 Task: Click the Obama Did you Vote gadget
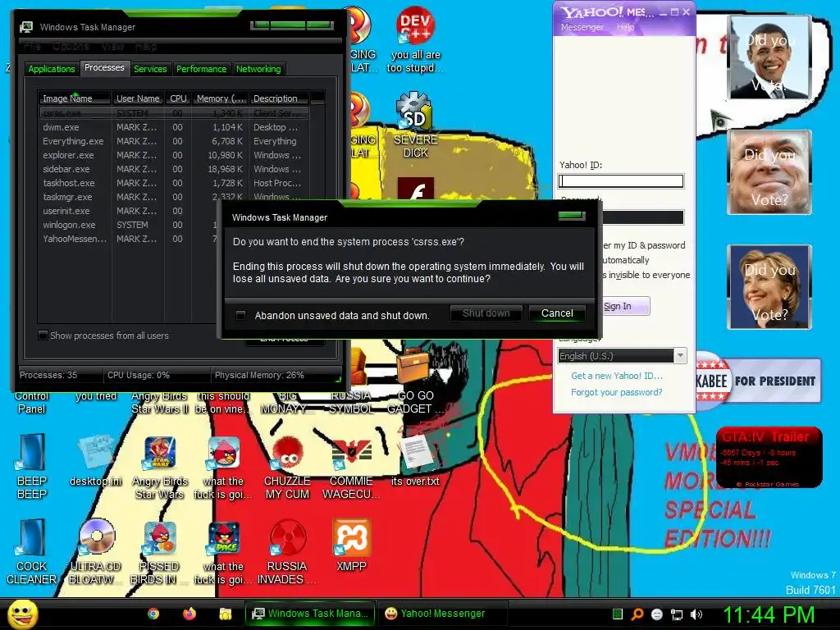click(769, 57)
